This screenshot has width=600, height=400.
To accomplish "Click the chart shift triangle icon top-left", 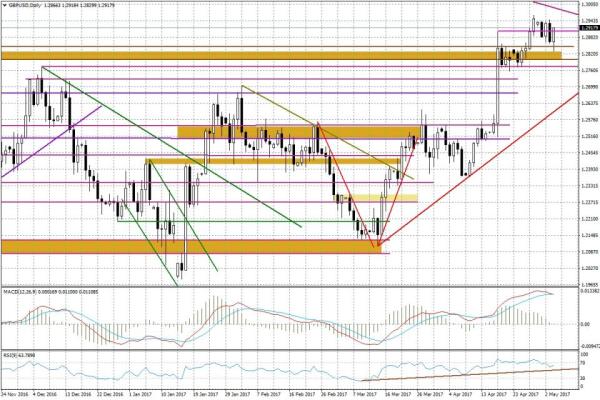I will (x=4, y=5).
